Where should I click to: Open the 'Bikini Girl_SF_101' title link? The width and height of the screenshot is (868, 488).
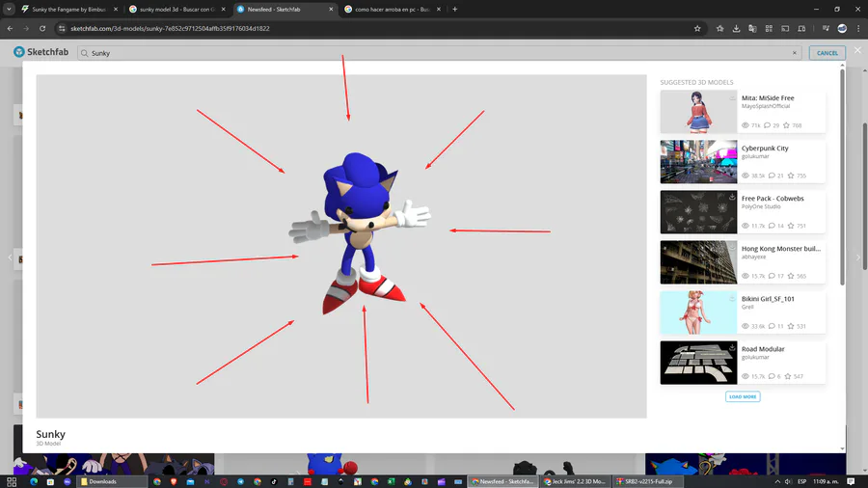tap(768, 299)
